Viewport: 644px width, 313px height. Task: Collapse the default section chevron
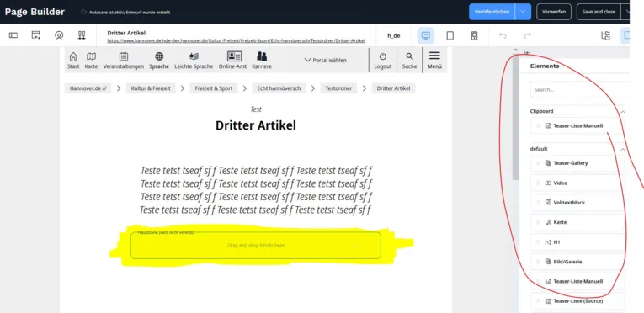pos(623,149)
